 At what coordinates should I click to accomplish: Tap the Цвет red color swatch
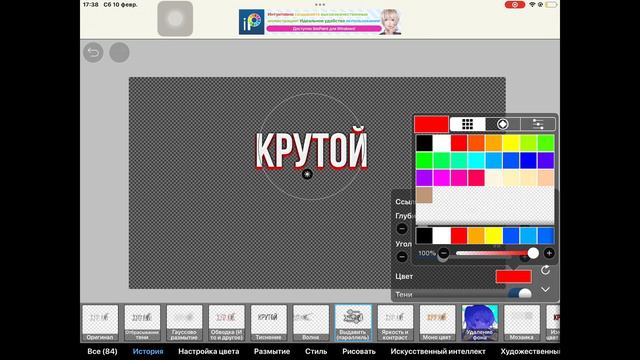[513, 276]
